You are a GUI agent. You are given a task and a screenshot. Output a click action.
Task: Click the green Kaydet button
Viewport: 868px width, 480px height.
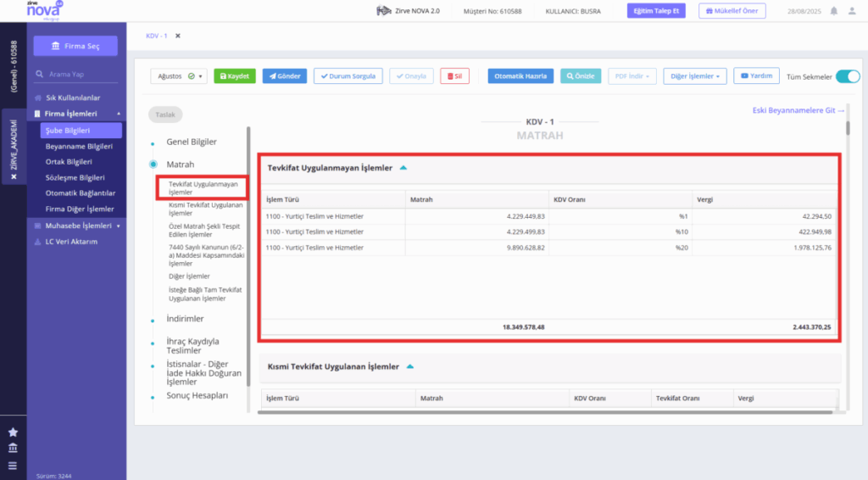click(235, 76)
